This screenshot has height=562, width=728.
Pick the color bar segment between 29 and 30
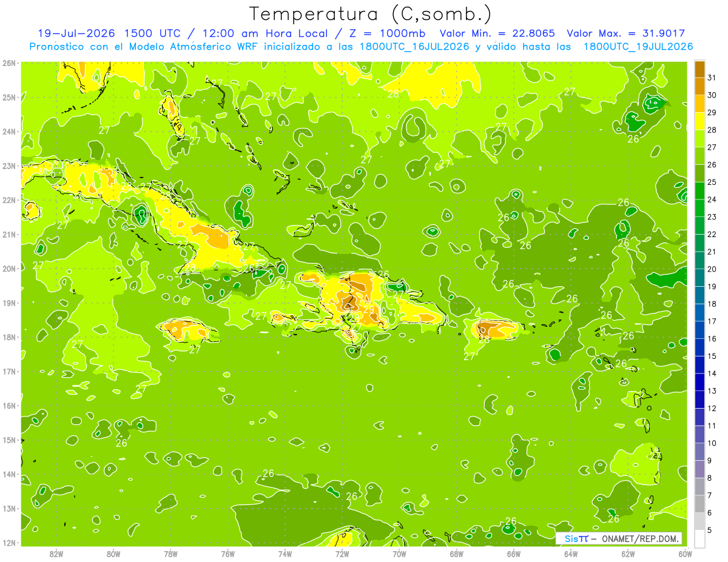[x=699, y=104]
